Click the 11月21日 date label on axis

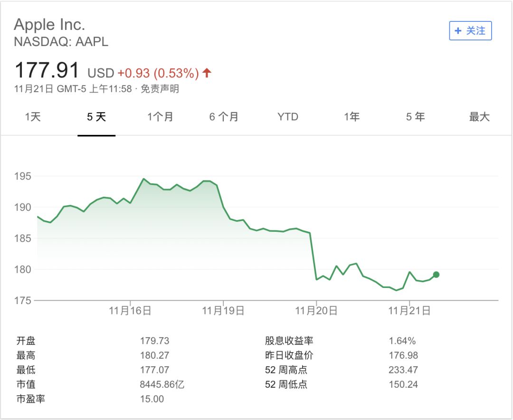point(409,311)
